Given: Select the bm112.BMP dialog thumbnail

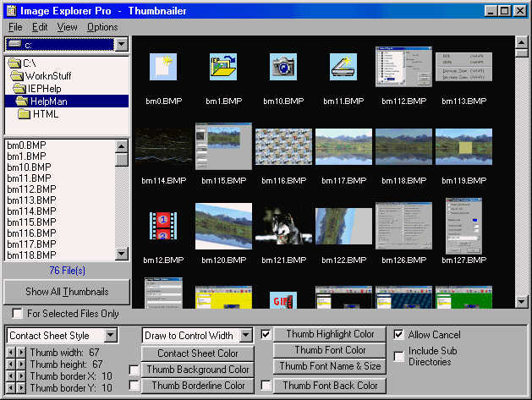Looking at the screenshot, I should tap(403, 67).
